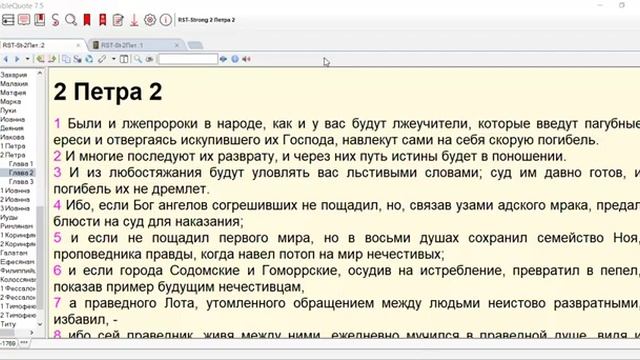Click verse number 3 link
This screenshot has width=640, height=360.
(x=58, y=172)
